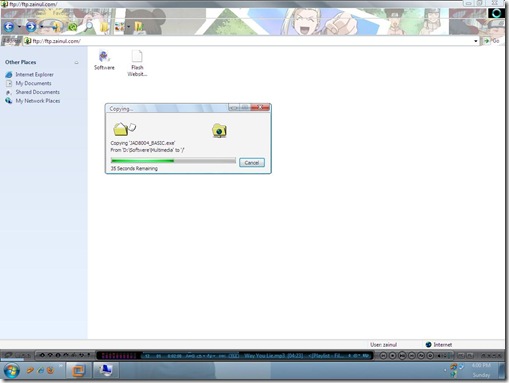
Task: Click the third quick launch icon
Action: (x=50, y=370)
